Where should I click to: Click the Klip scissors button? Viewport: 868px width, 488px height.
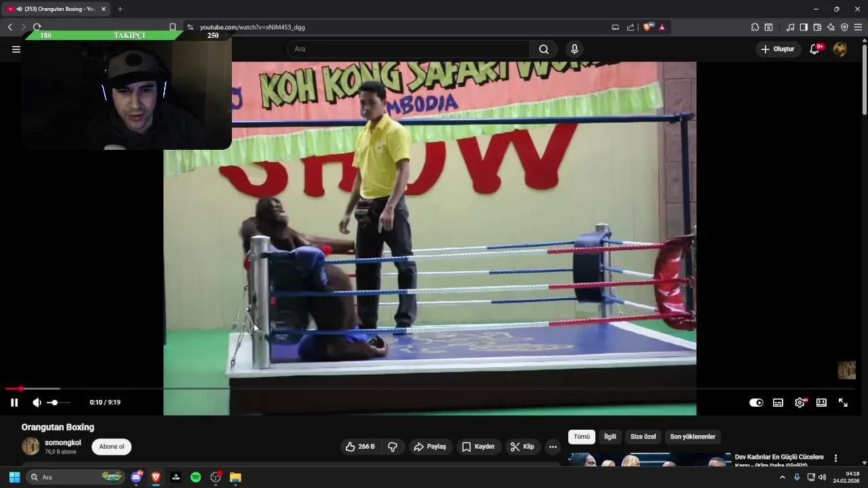pos(522,447)
